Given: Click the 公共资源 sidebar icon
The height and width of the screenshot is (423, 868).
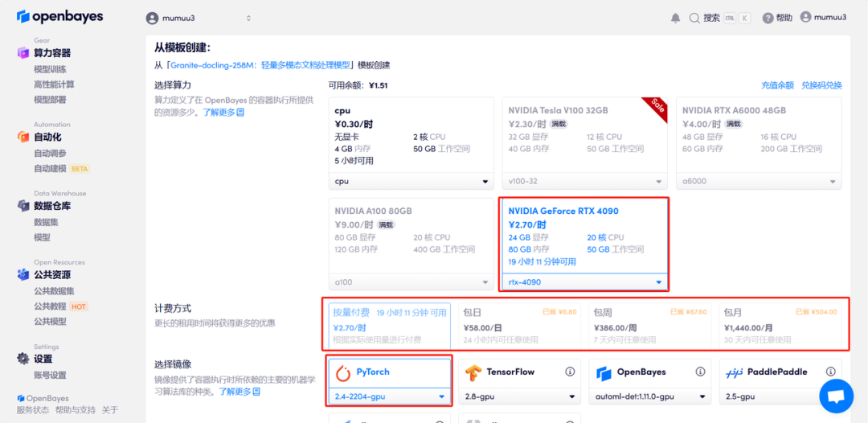Looking at the screenshot, I should 23,274.
